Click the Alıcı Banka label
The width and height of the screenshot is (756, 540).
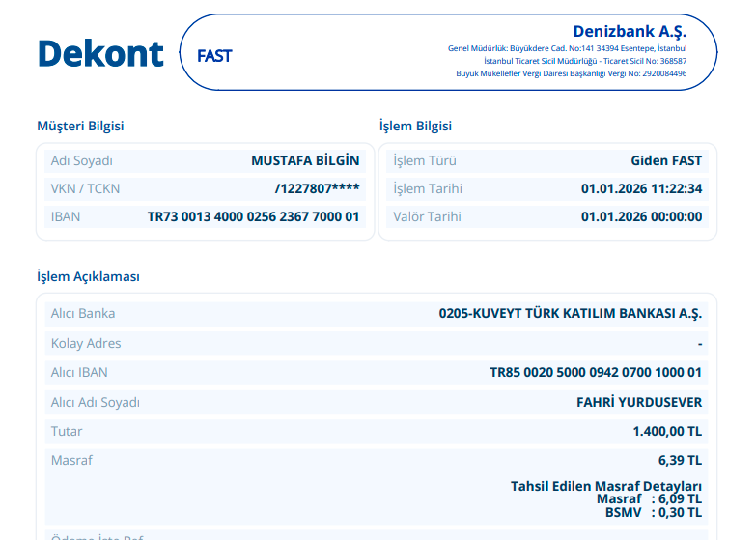[83, 314]
